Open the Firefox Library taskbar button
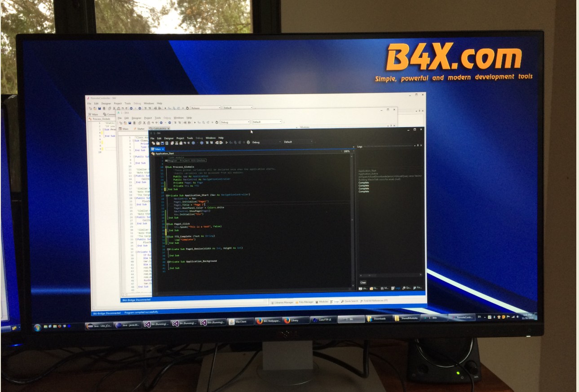The height and width of the screenshot is (392, 579). coord(296,321)
